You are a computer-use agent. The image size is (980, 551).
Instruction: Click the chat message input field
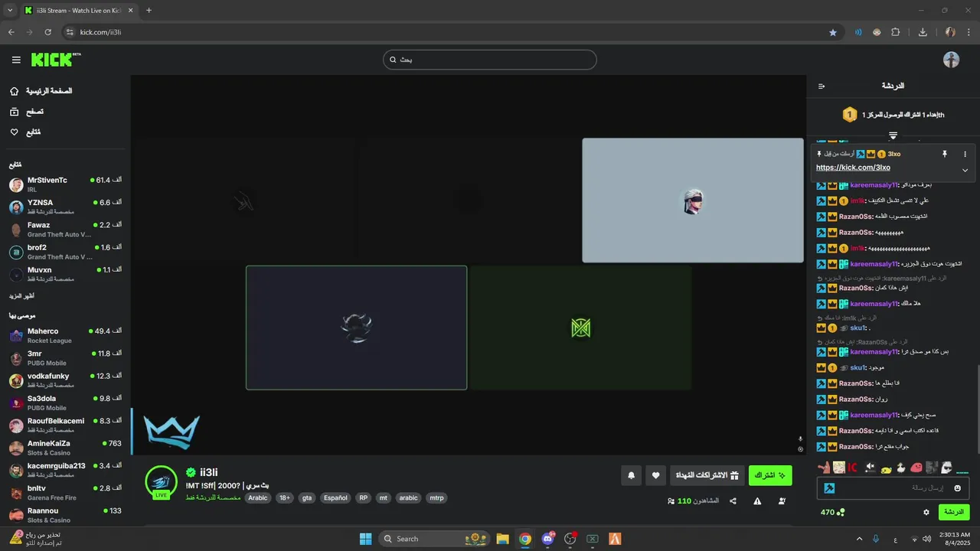893,488
